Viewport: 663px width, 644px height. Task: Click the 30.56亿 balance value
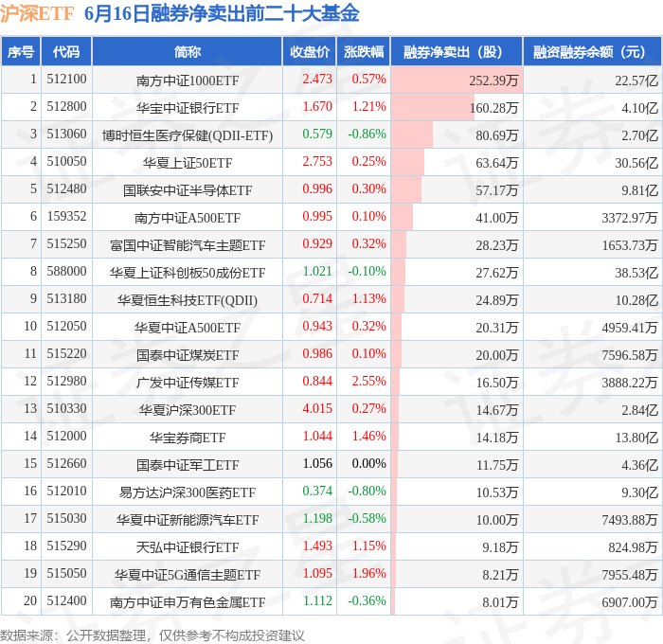point(636,163)
